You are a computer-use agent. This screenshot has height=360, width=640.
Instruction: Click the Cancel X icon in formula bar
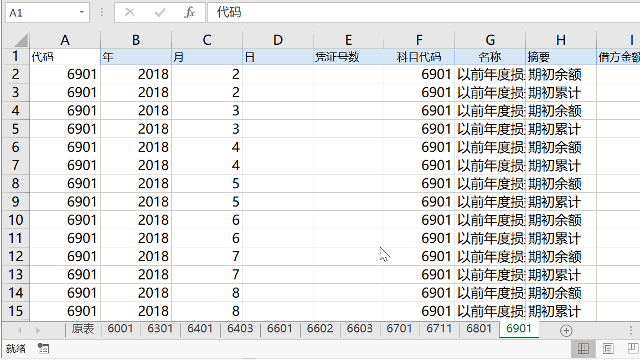(x=130, y=13)
